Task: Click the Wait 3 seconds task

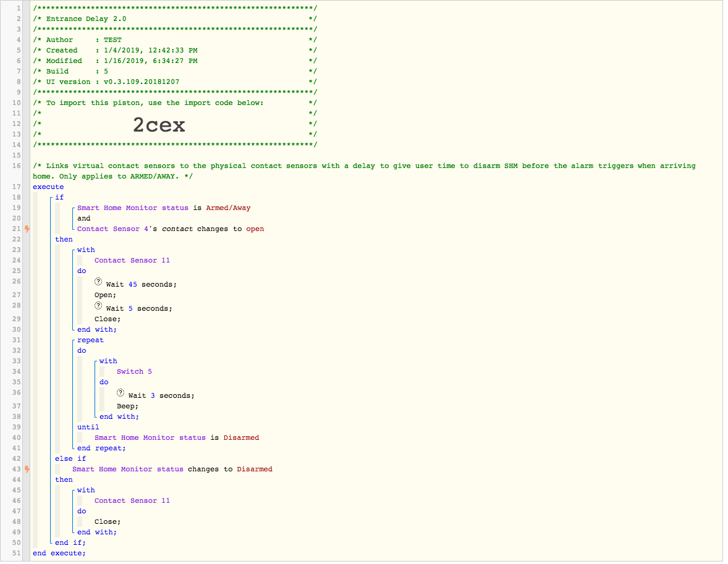Action: [161, 396]
